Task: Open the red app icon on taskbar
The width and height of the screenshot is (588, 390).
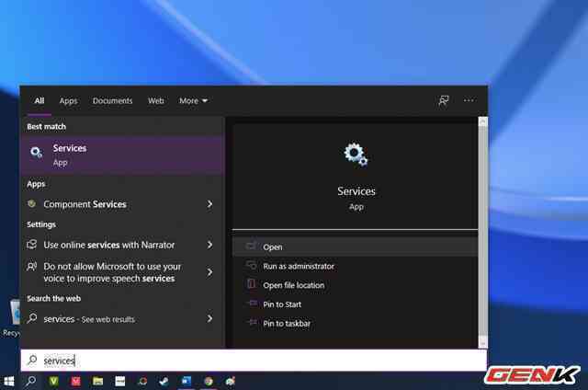Action: pos(75,382)
